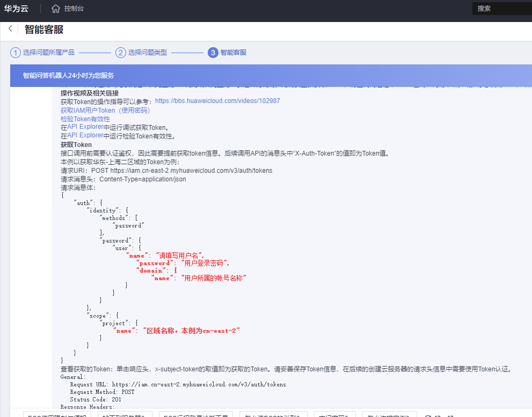
Task: Go back using the arrow beside 智能客服
Action: (x=11, y=29)
